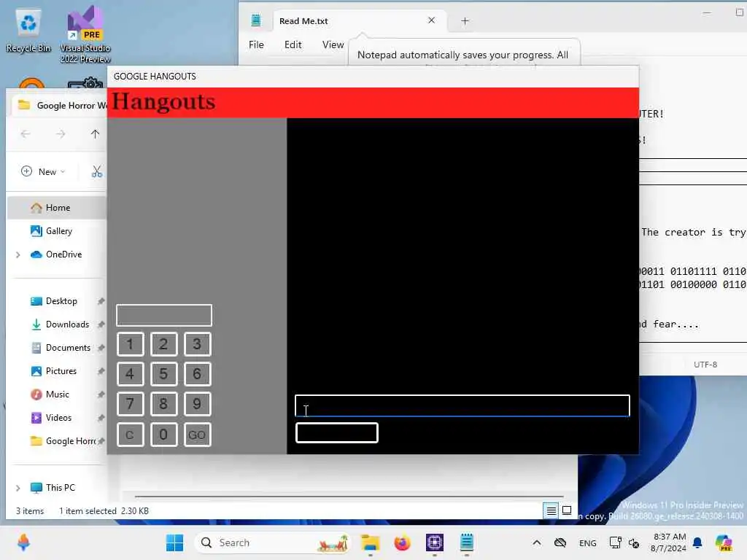Image resolution: width=747 pixels, height=560 pixels.
Task: Open the File menu in Notepad
Action: tap(256, 44)
